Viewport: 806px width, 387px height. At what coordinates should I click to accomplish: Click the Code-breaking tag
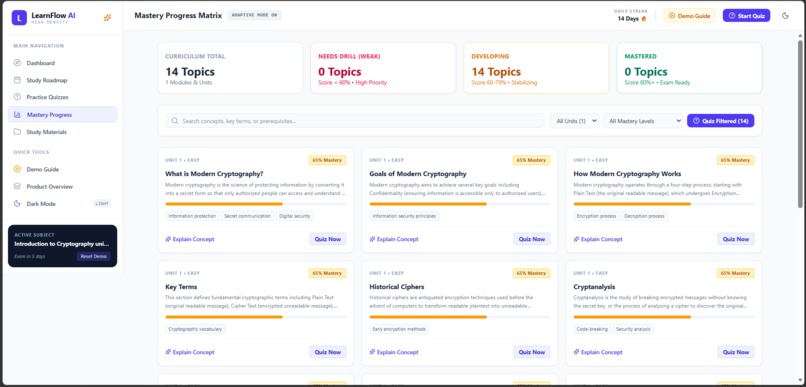[592, 329]
